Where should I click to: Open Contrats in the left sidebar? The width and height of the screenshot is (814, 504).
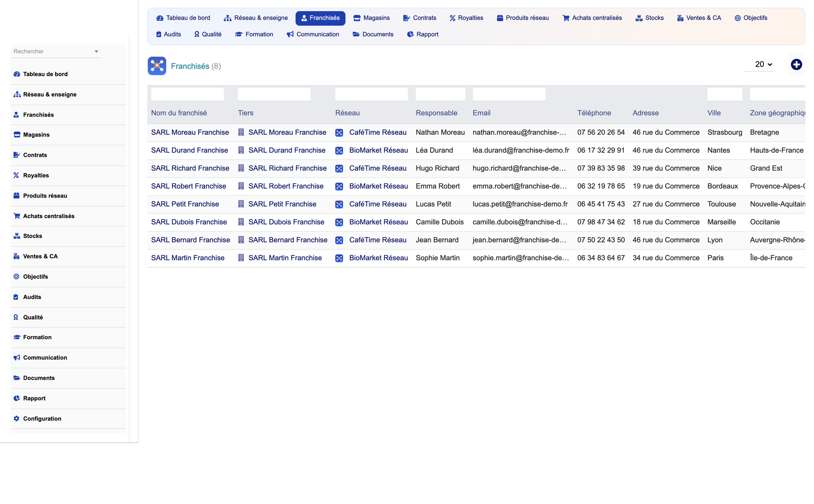[68, 155]
